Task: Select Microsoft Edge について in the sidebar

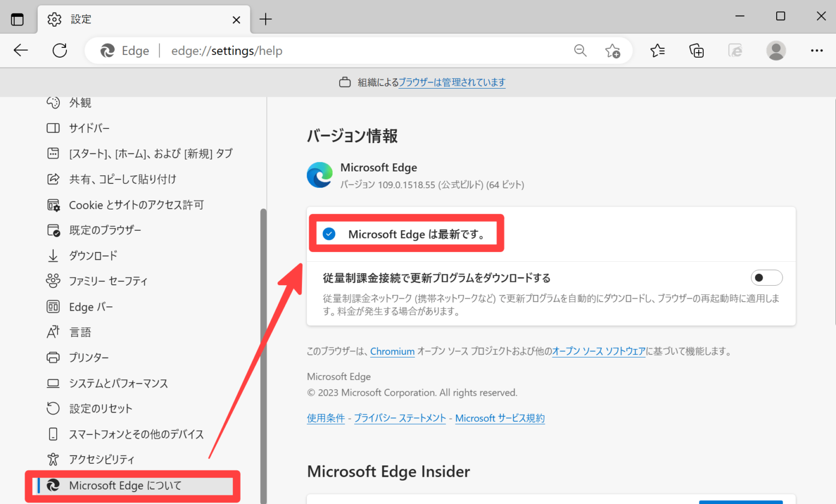Action: (x=125, y=485)
